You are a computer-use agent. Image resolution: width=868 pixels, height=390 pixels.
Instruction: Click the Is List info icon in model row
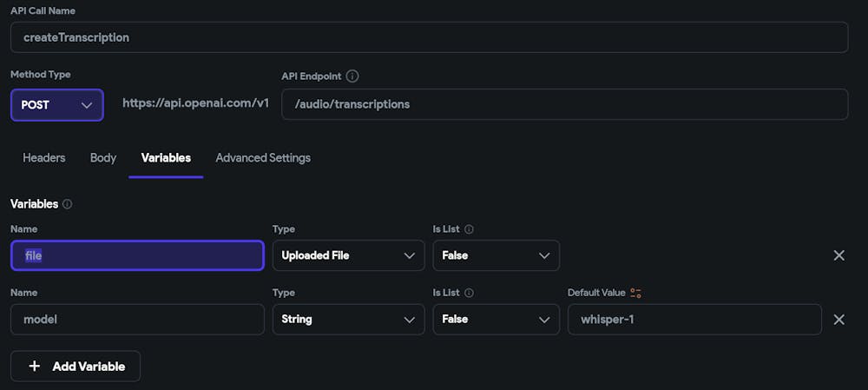[470, 293]
